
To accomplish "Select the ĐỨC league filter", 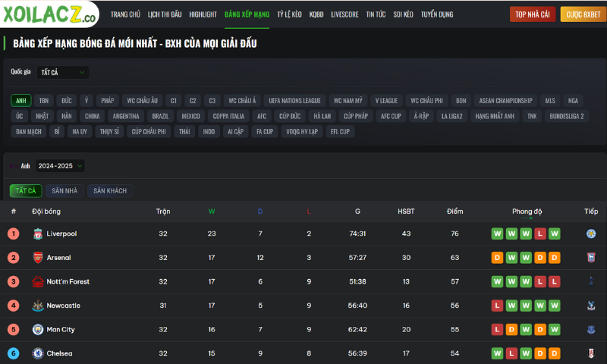I will [x=67, y=101].
